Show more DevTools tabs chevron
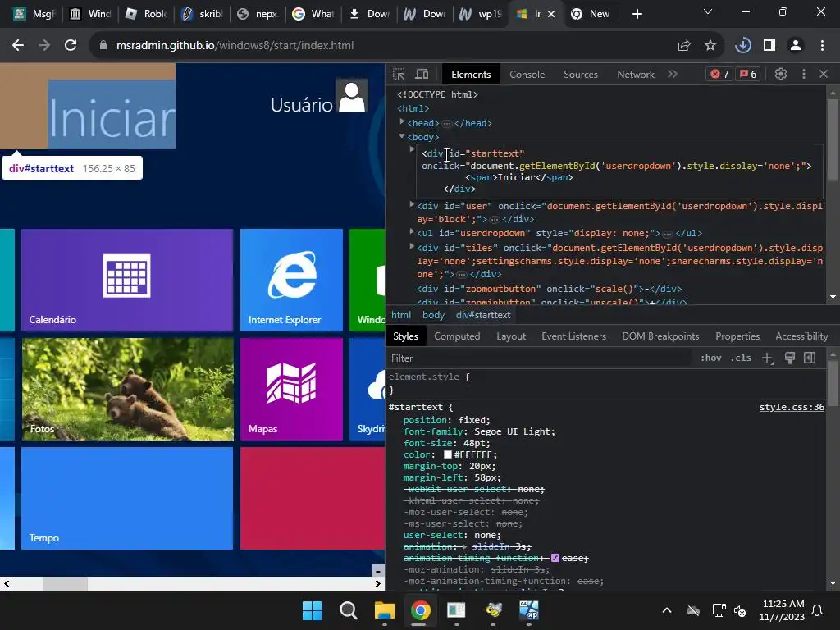The image size is (840, 630). (673, 74)
